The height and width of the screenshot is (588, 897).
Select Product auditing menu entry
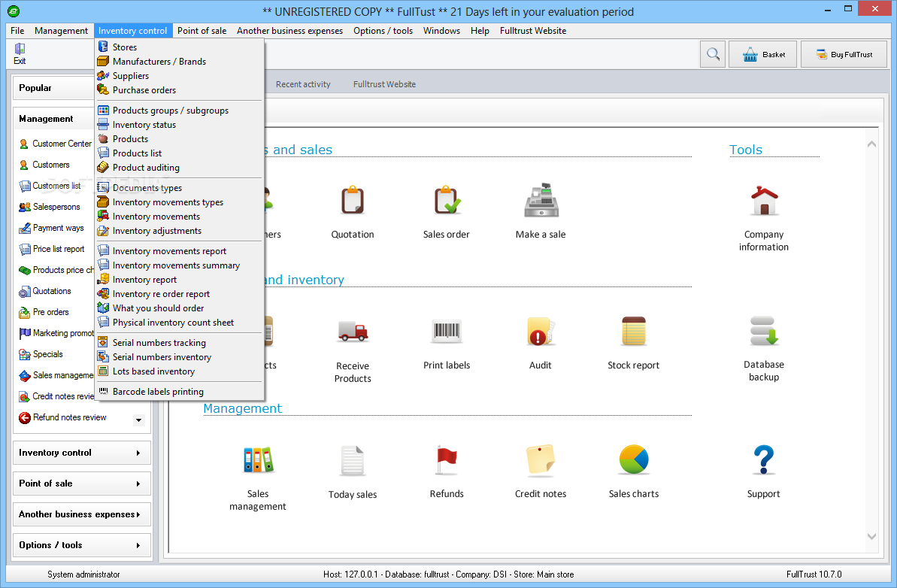click(179, 168)
